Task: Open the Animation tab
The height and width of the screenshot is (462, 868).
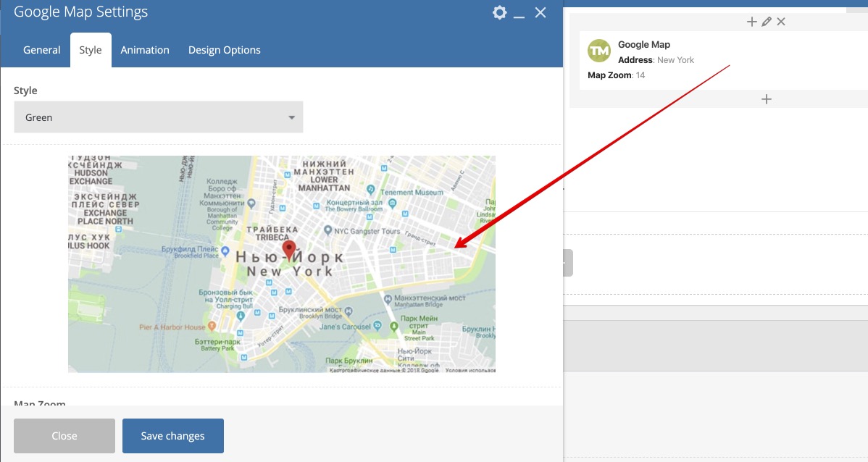Action: tap(144, 50)
